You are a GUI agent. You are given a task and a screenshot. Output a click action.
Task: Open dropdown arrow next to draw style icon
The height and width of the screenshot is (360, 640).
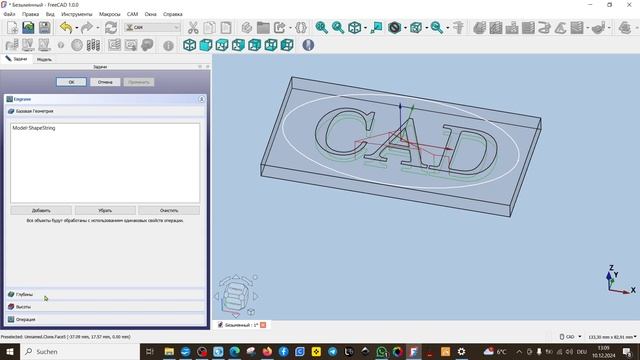coord(405,28)
